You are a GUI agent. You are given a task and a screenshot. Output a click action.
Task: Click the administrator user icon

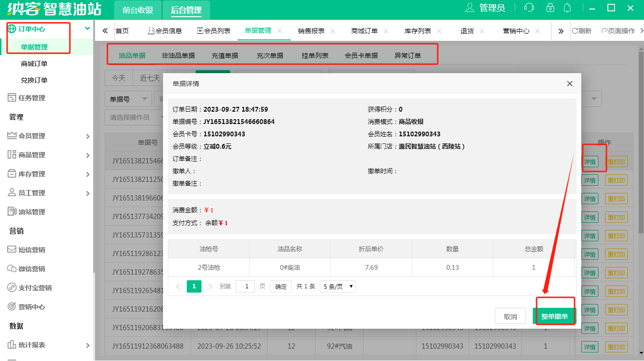470,8
